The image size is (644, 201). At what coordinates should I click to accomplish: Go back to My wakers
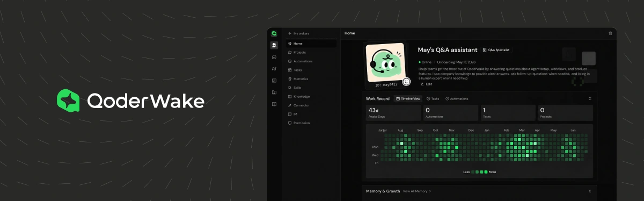coord(299,33)
